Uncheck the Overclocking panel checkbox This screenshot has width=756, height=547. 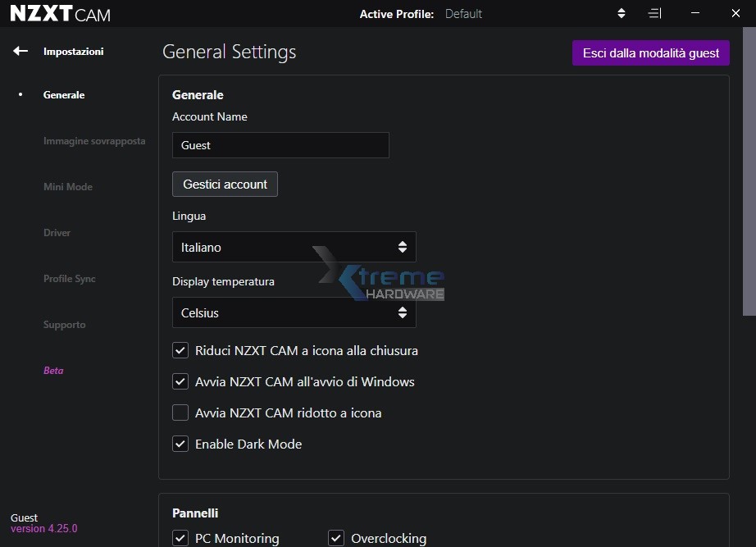pyautogui.click(x=336, y=538)
